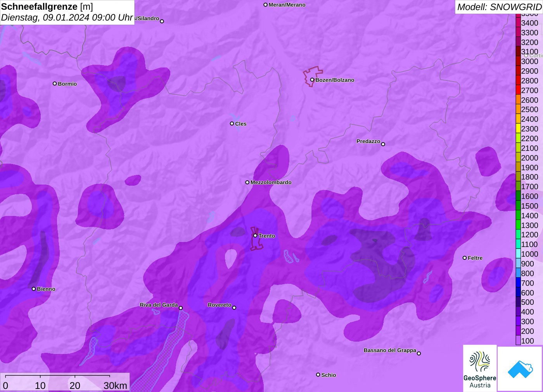This screenshot has width=543, height=392.
Task: Click the Rovereto city marker dot
Action: coord(234,308)
